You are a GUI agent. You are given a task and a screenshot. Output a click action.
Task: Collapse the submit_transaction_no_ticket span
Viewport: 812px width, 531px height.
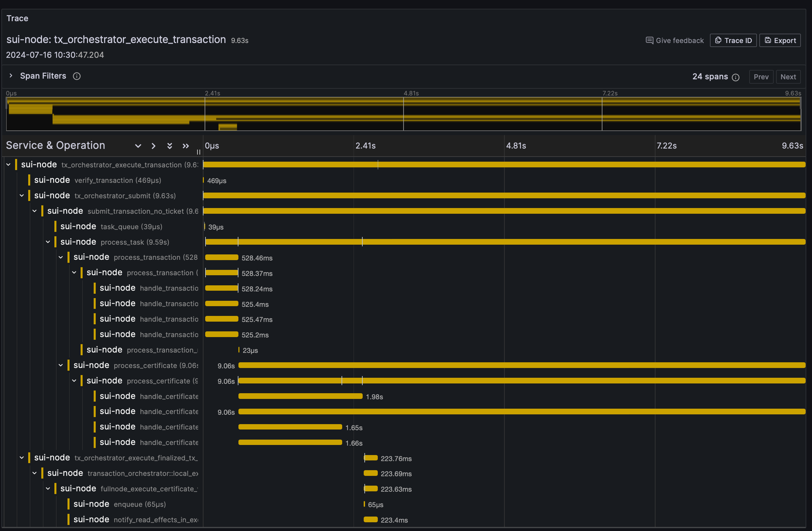click(x=35, y=211)
